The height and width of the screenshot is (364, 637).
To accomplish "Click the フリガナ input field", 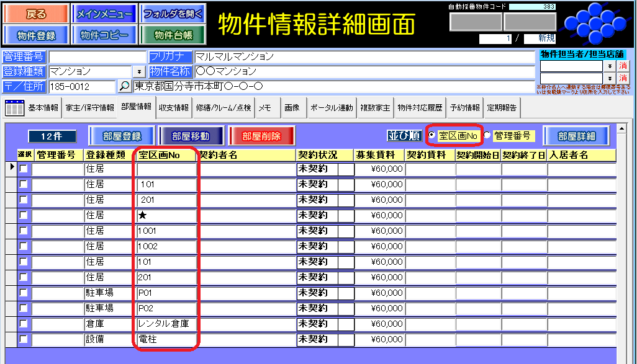I will [363, 56].
